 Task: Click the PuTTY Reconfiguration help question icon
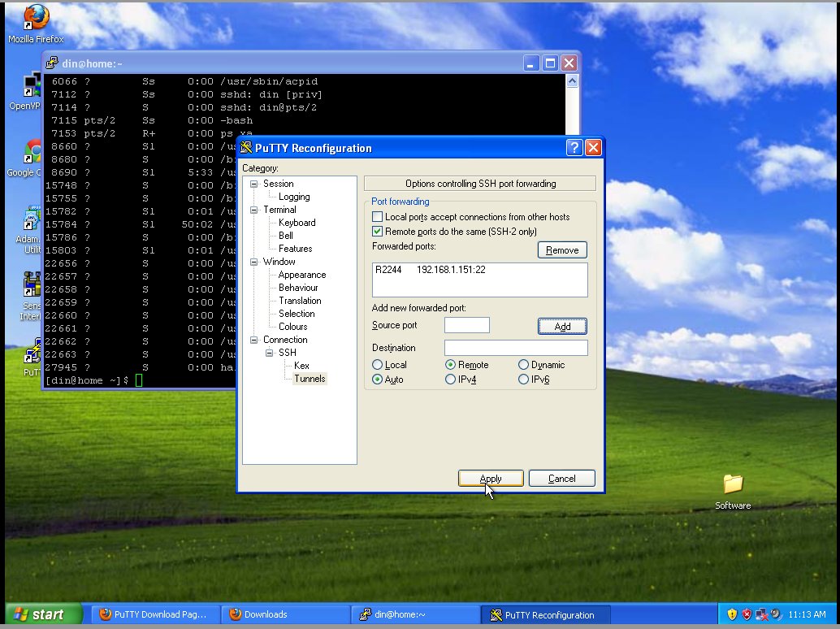pos(574,148)
